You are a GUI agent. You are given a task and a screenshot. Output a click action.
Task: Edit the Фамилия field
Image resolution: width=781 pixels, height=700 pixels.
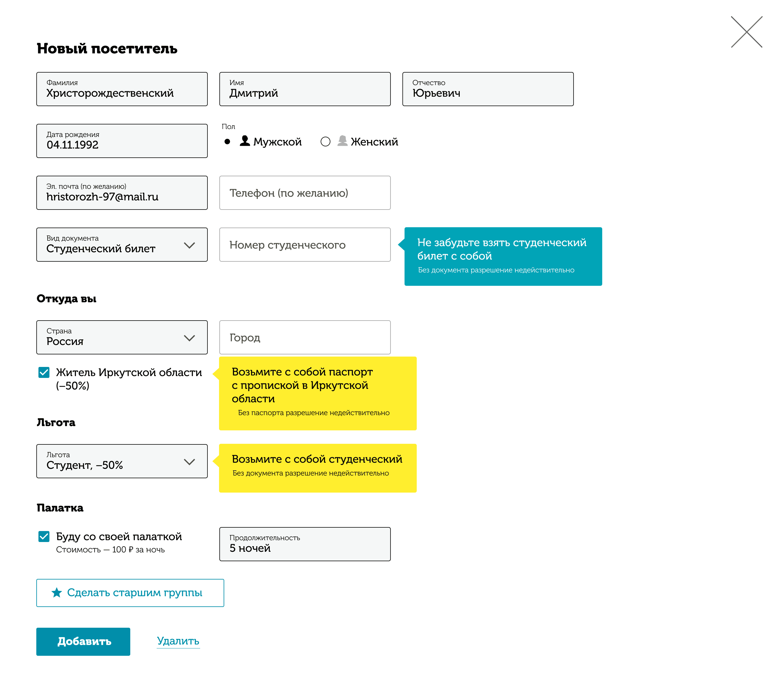click(x=122, y=89)
